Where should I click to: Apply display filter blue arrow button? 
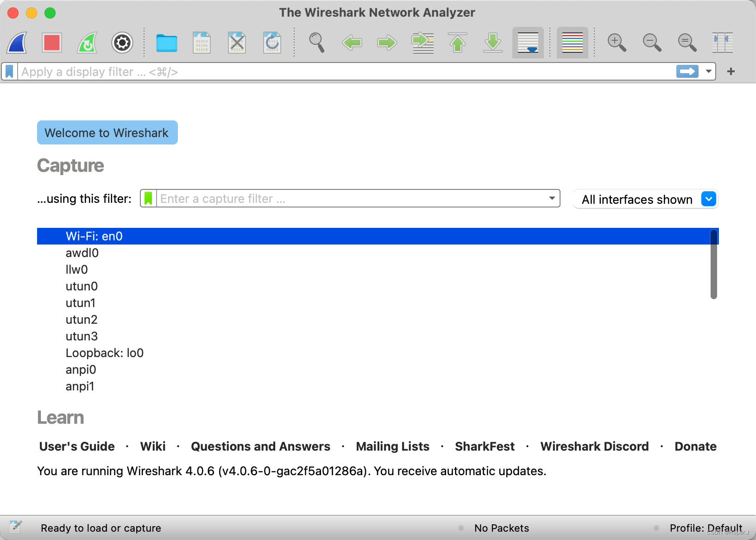(687, 71)
